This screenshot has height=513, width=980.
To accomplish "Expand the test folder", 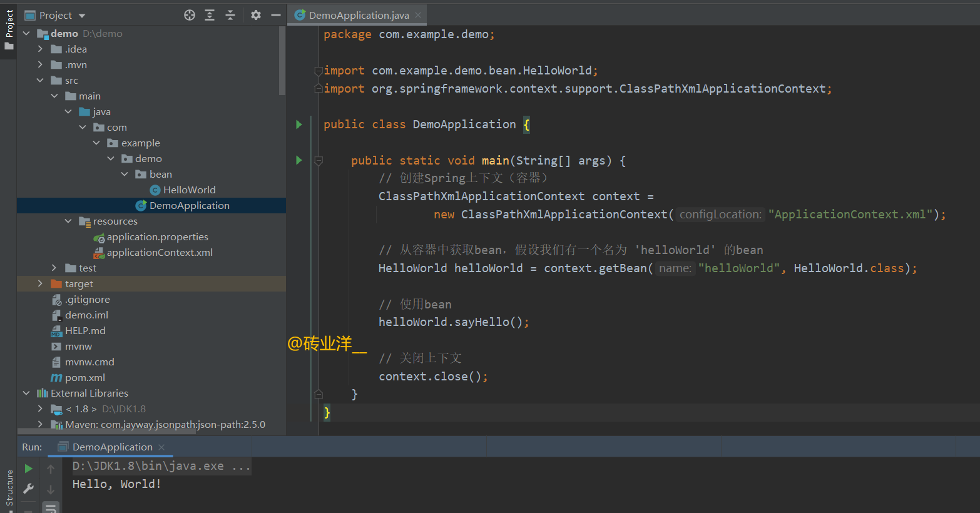I will click(x=54, y=268).
